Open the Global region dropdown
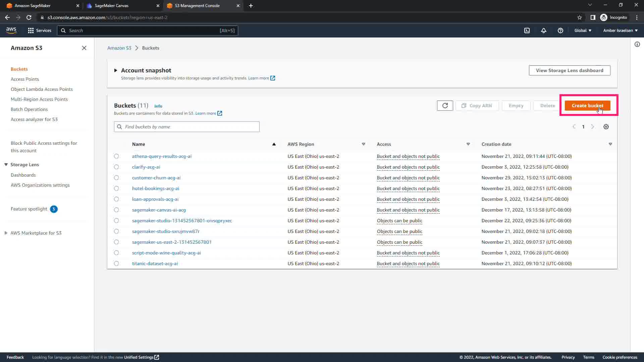644x362 pixels. [x=583, y=31]
